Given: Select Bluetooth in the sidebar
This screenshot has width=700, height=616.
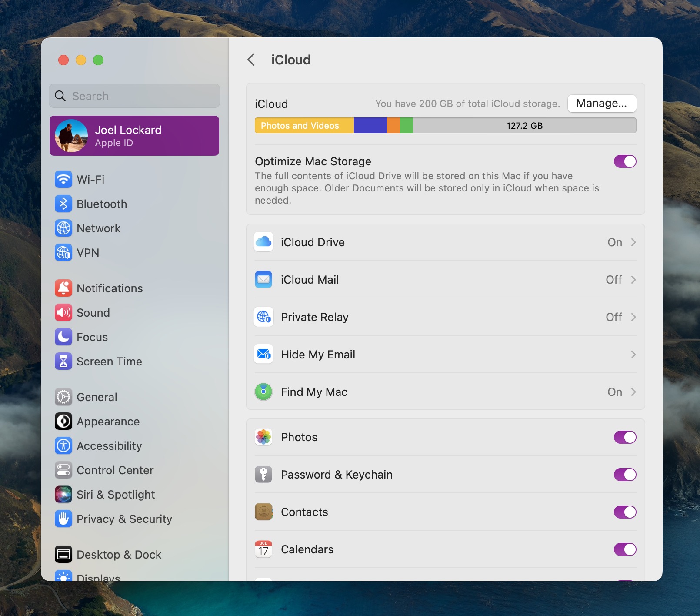Looking at the screenshot, I should click(102, 204).
